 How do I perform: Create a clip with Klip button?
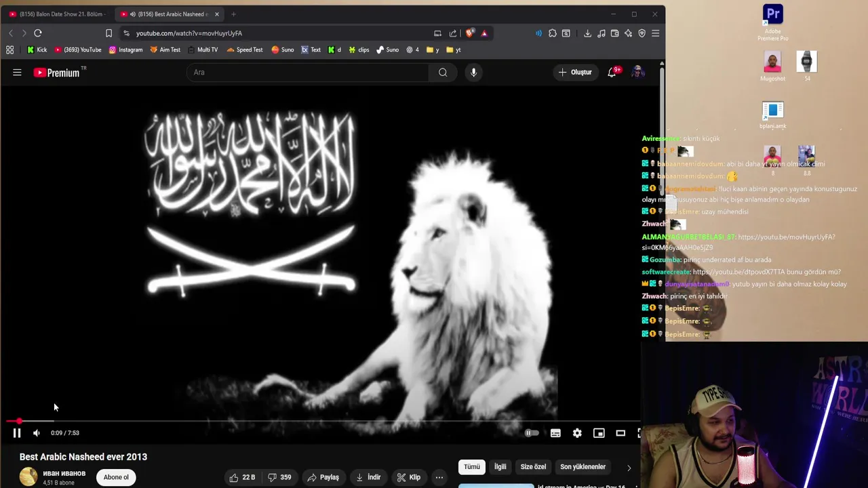409,477
